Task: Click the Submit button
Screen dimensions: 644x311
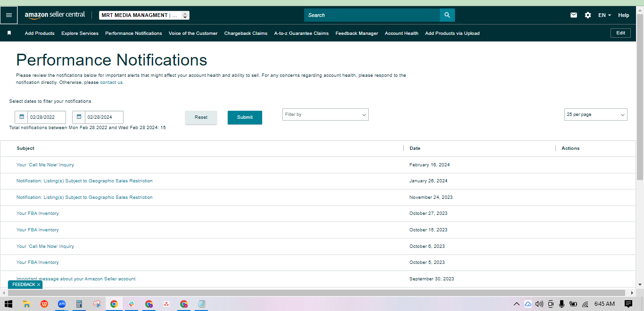Action: click(245, 117)
